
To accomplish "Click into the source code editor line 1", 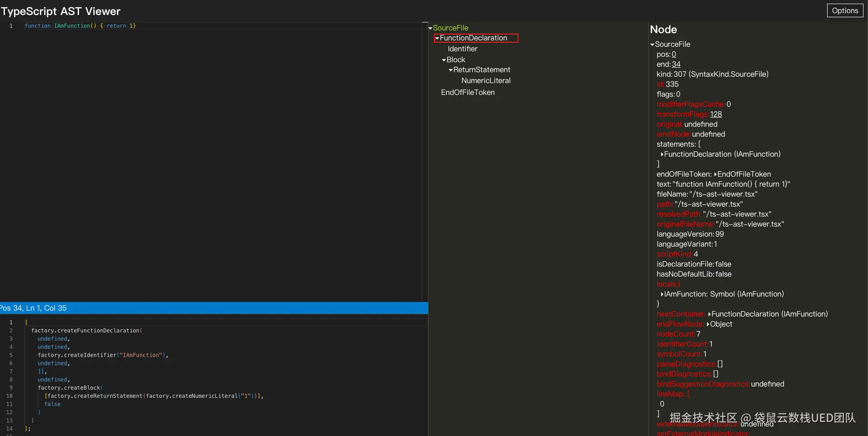I will coord(222,26).
